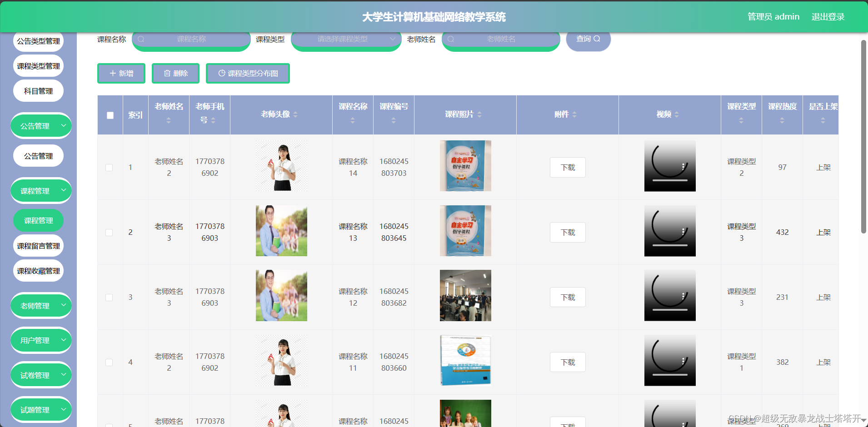868x427 pixels.
Task: Click the 新增 button
Action: pyautogui.click(x=121, y=73)
